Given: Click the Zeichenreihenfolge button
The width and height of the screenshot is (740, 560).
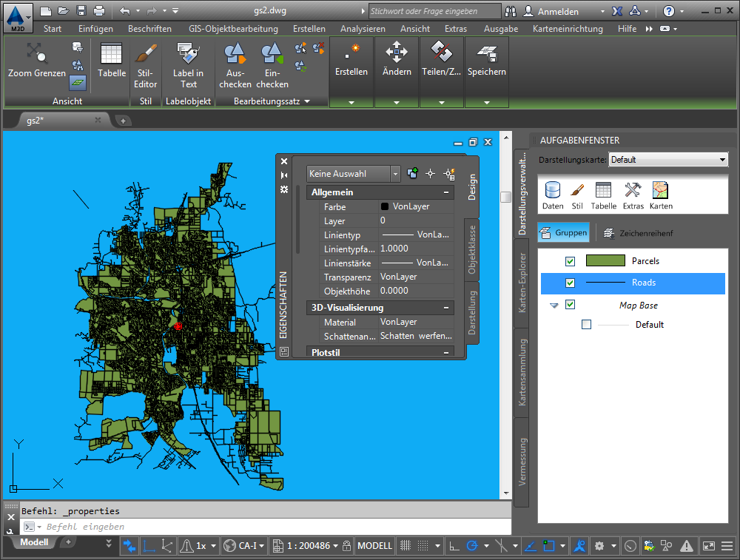Looking at the screenshot, I should point(637,233).
